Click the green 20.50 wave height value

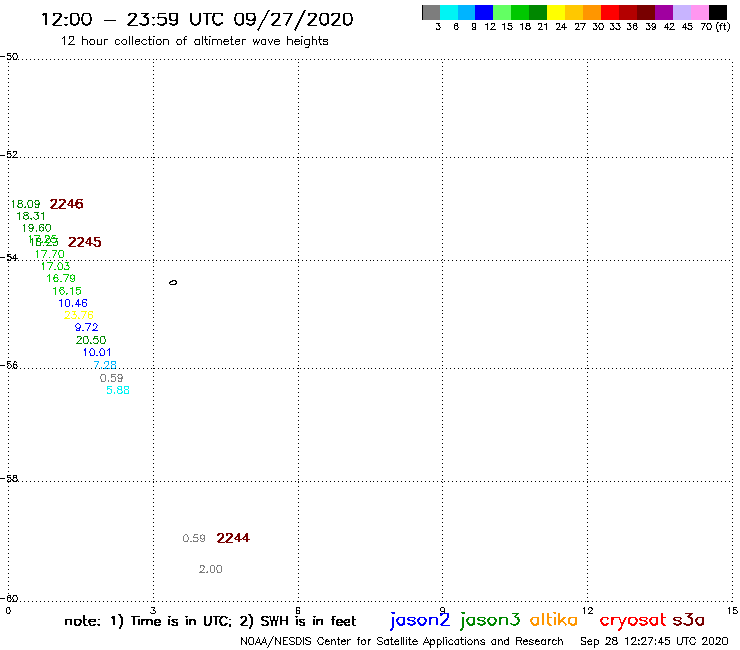91,340
